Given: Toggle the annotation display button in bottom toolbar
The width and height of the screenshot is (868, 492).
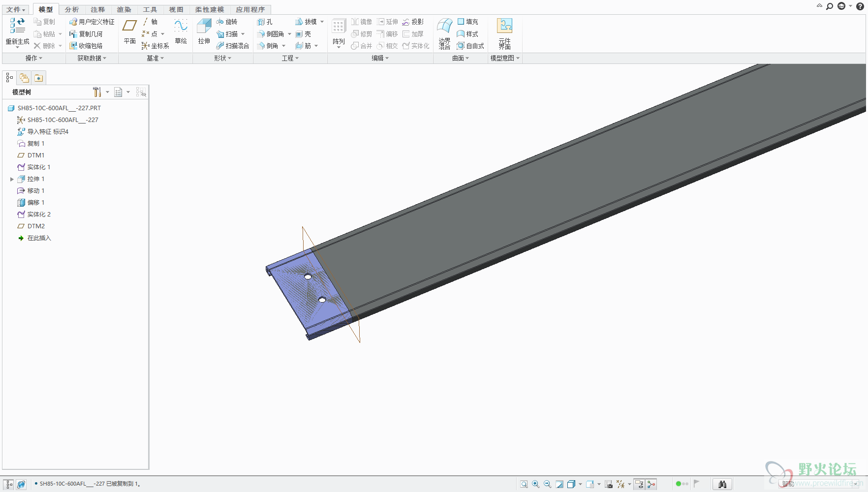Looking at the screenshot, I should [x=639, y=484].
